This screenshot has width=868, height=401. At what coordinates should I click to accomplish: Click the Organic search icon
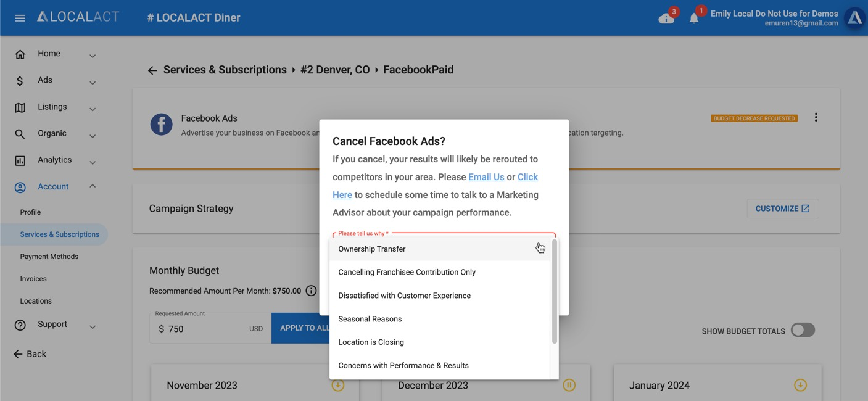20,134
